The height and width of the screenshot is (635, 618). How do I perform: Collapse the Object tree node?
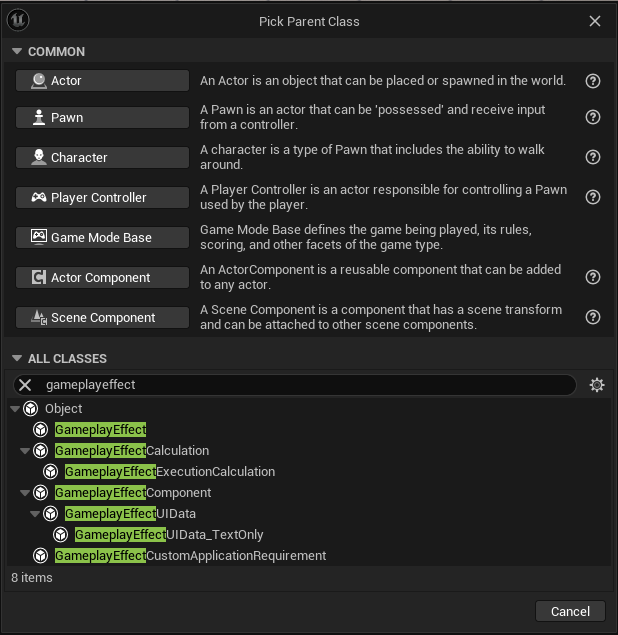[15, 409]
